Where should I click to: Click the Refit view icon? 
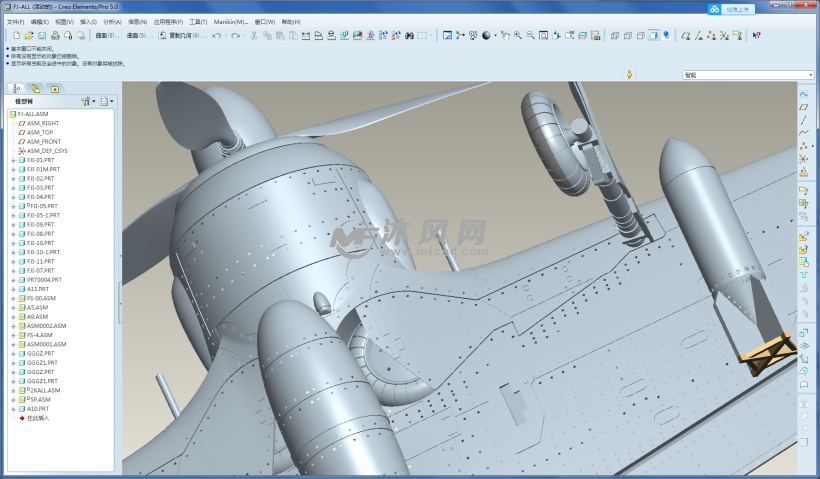[x=543, y=35]
